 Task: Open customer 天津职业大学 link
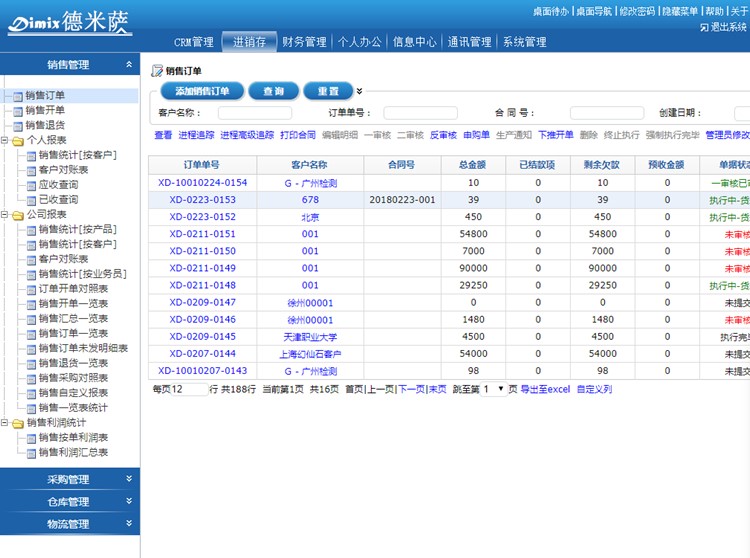310,337
